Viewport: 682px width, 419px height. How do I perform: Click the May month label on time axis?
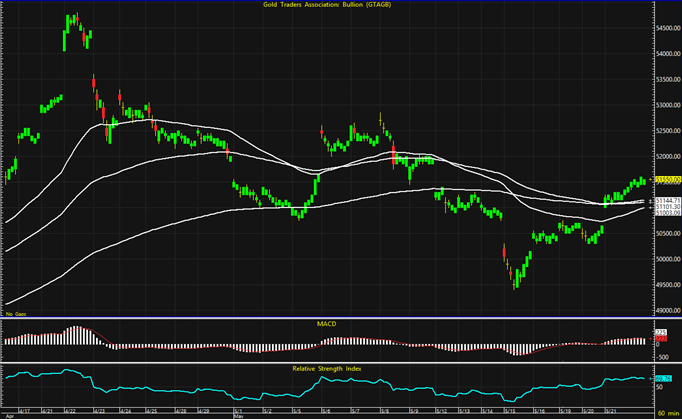238,415
